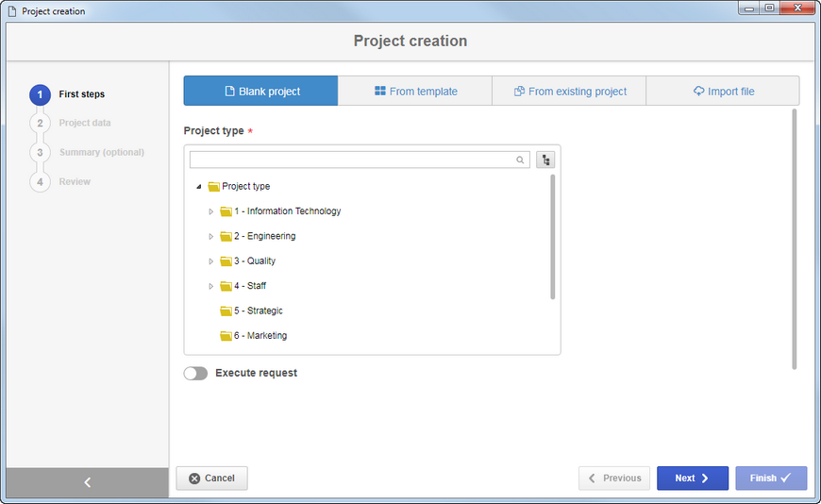Click the magnifier search icon
This screenshot has height=504, width=821.
[520, 160]
